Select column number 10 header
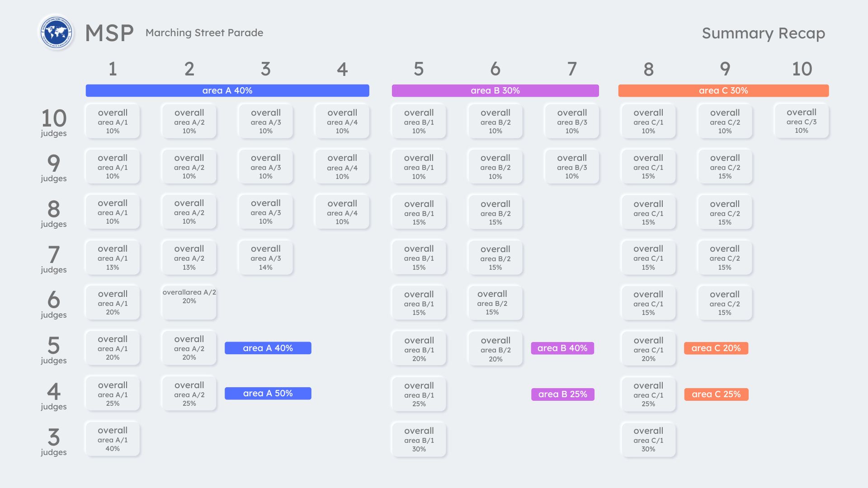Image resolution: width=868 pixels, height=488 pixels. [x=802, y=69]
